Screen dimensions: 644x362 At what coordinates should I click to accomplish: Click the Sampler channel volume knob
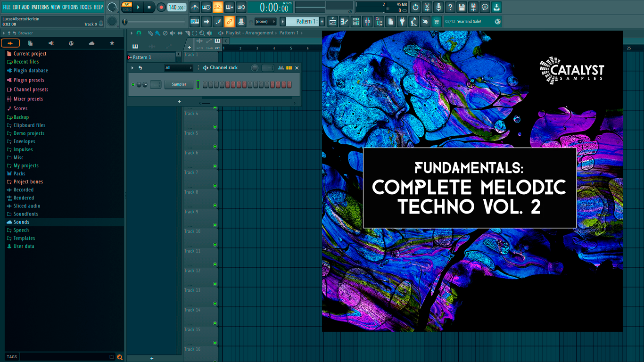coord(145,84)
